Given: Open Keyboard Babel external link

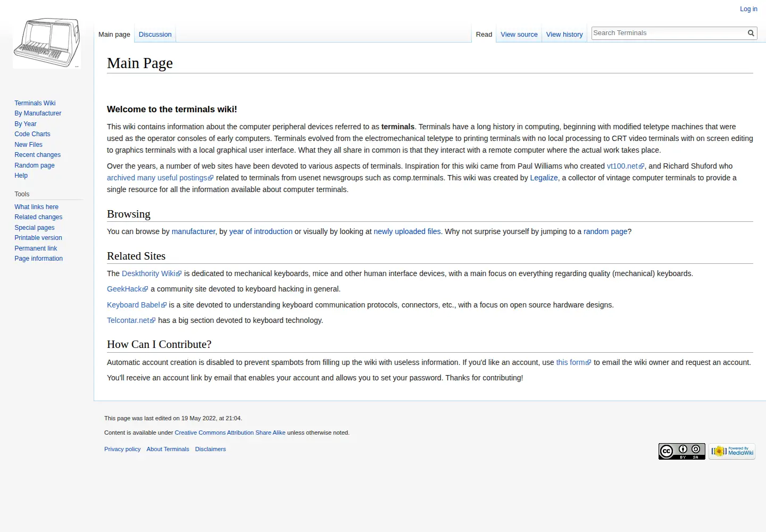Looking at the screenshot, I should (x=137, y=305).
